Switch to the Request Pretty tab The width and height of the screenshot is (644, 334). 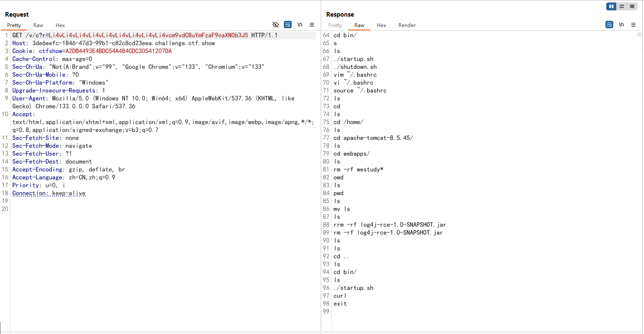14,25
